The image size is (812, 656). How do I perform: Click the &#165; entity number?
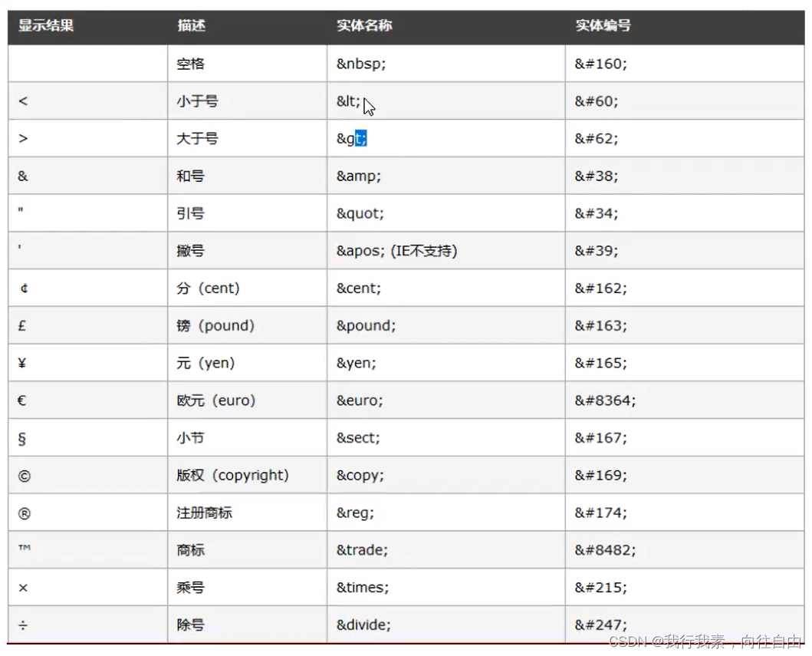[600, 363]
